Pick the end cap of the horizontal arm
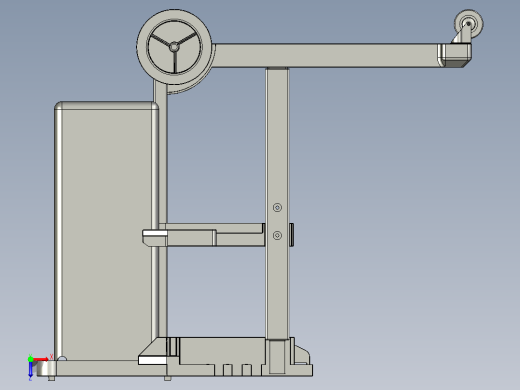The width and height of the screenshot is (520, 390). coord(455,55)
